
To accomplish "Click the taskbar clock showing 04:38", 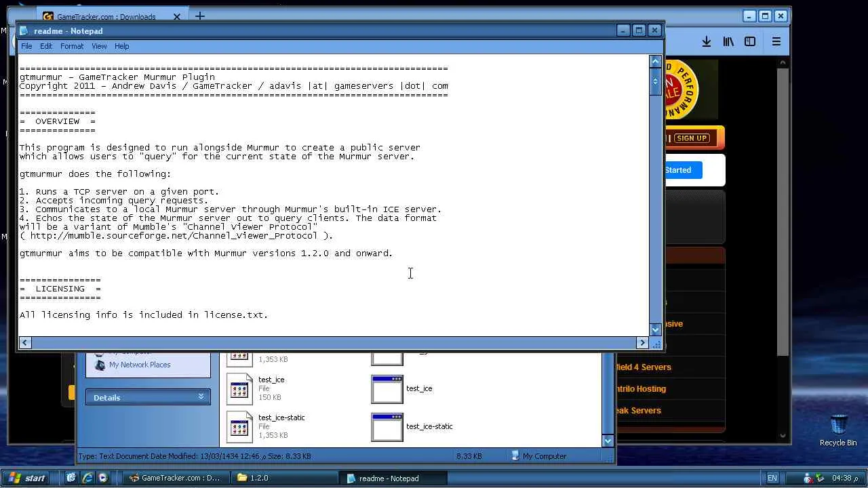I will 845,478.
